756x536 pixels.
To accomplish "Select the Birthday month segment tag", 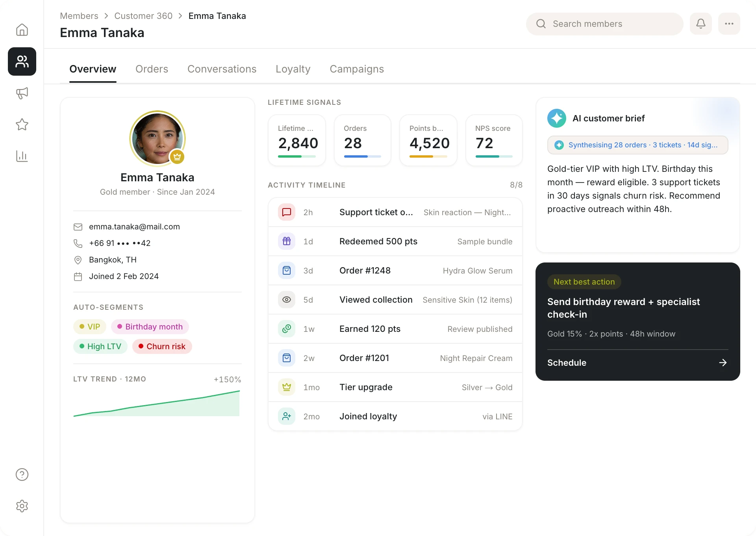I will pyautogui.click(x=150, y=327).
